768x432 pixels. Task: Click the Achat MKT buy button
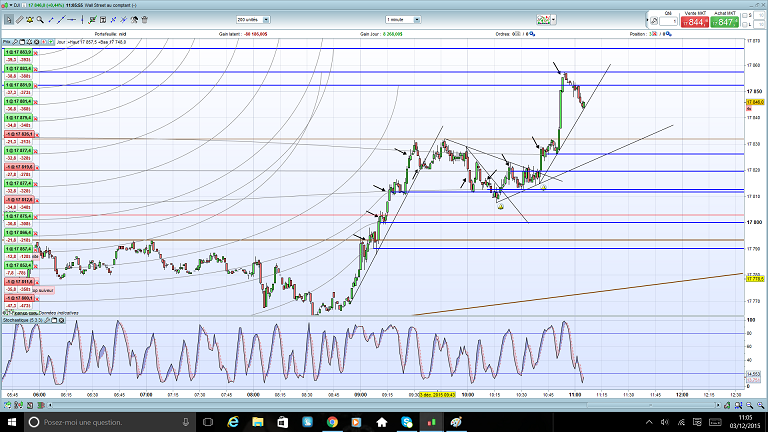724,22
